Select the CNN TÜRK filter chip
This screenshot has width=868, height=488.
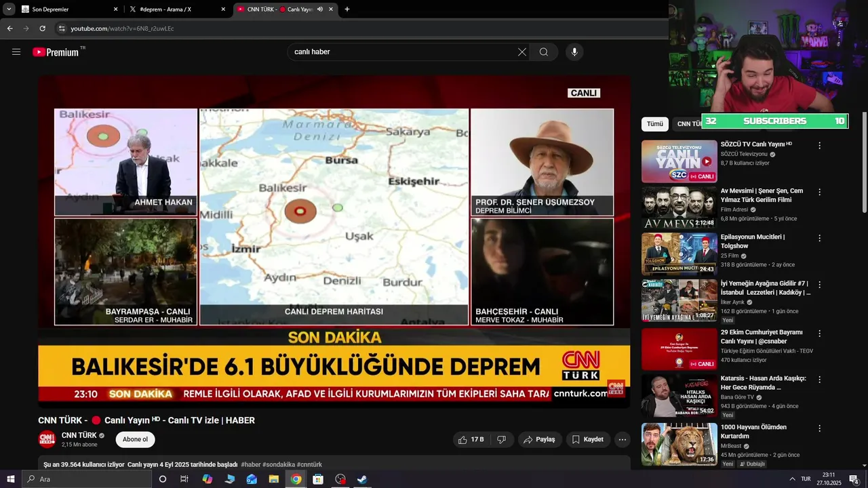(688, 124)
